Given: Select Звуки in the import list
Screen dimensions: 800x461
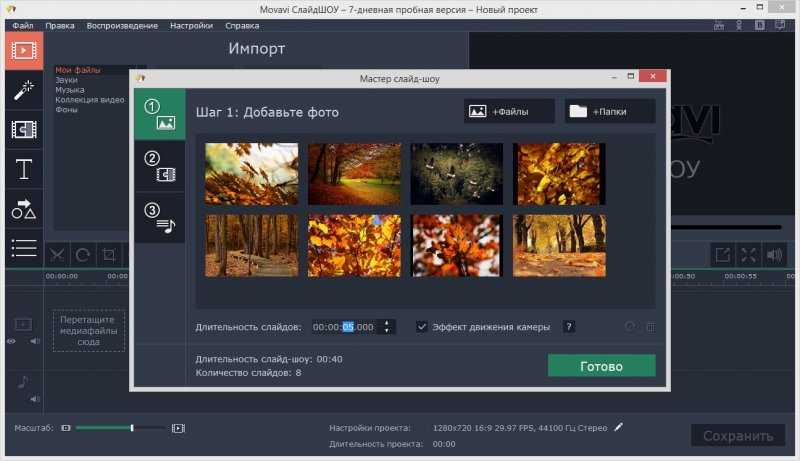Looking at the screenshot, I should tap(66, 80).
